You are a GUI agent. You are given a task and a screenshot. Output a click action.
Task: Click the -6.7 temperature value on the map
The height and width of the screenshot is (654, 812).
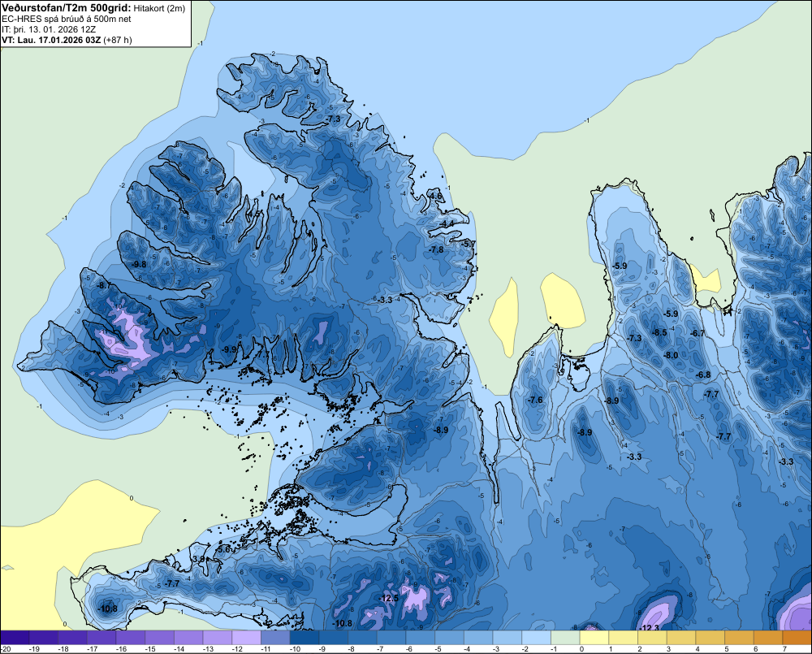coord(698,333)
